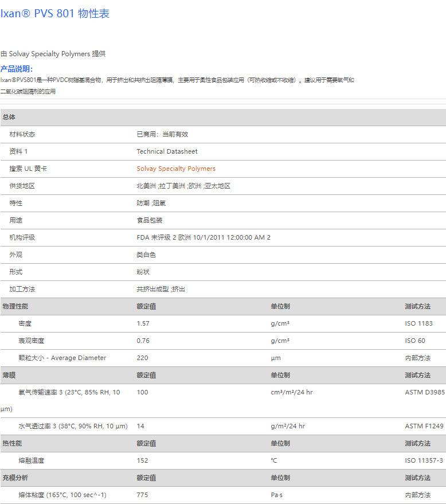The width and height of the screenshot is (446, 504).
Task: Click the 水气透过率 row label
Action: 73,426
